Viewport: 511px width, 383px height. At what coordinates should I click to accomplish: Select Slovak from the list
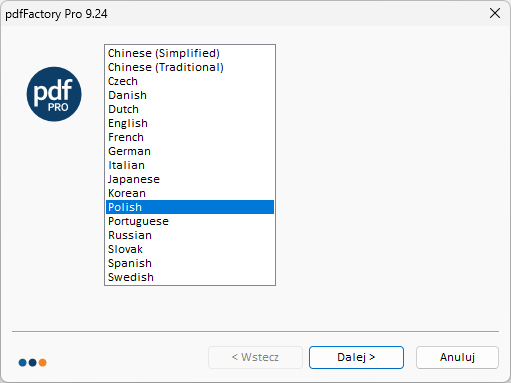pyautogui.click(x=190, y=249)
